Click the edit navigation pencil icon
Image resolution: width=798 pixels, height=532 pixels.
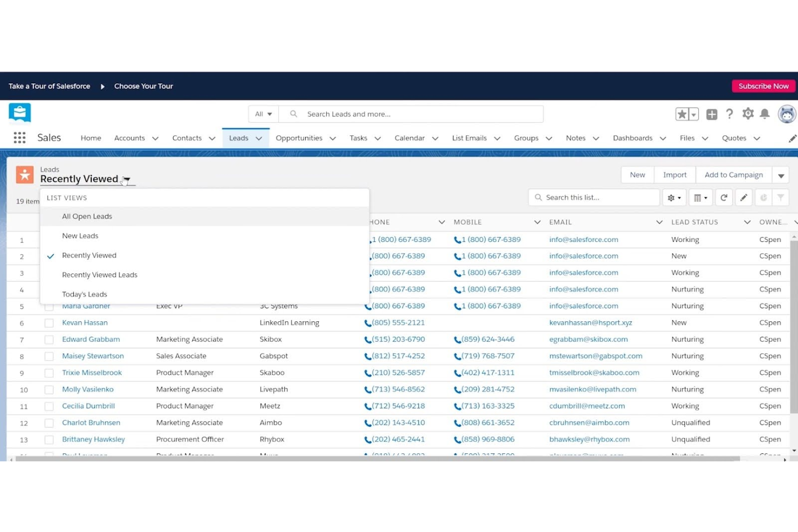792,139
